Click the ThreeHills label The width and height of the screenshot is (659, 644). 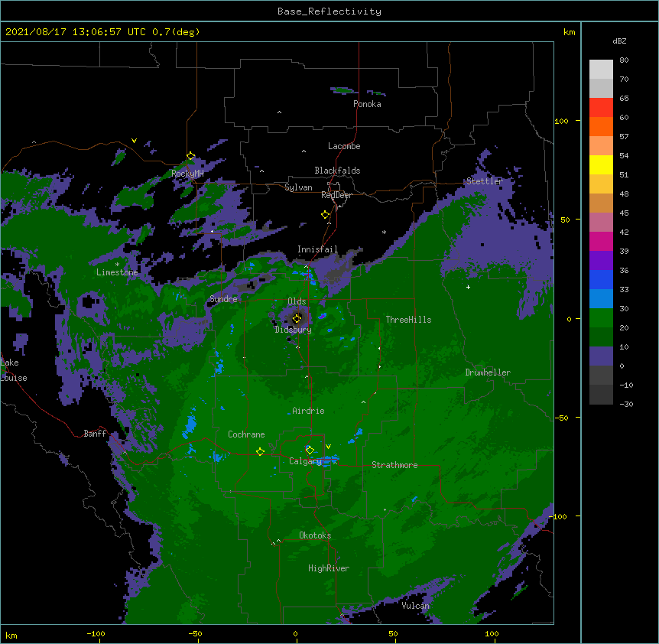tap(408, 320)
